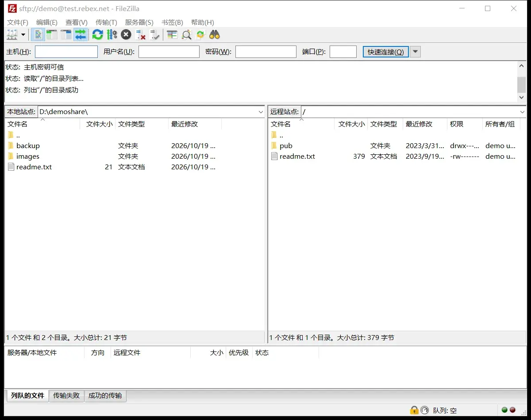Screen dimensions: 531x420
Task: Expand the Site Manager dropdown arrow
Action: [x=23, y=34]
